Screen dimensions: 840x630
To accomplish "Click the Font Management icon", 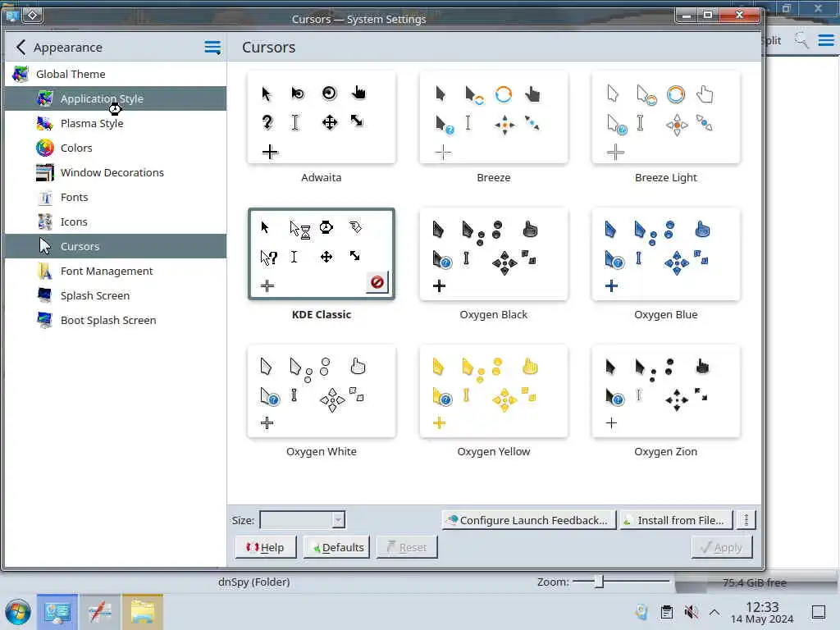I will [45, 271].
